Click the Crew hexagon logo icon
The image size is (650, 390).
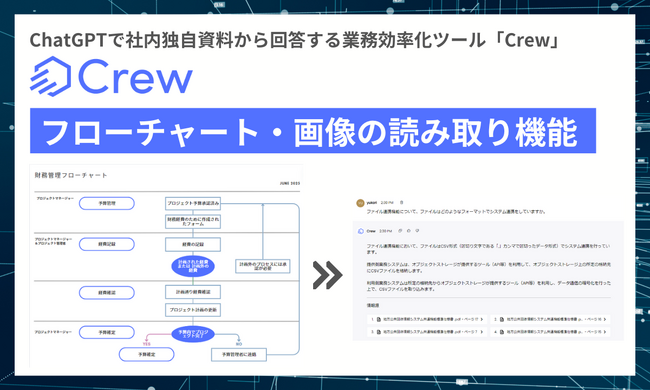(51, 77)
